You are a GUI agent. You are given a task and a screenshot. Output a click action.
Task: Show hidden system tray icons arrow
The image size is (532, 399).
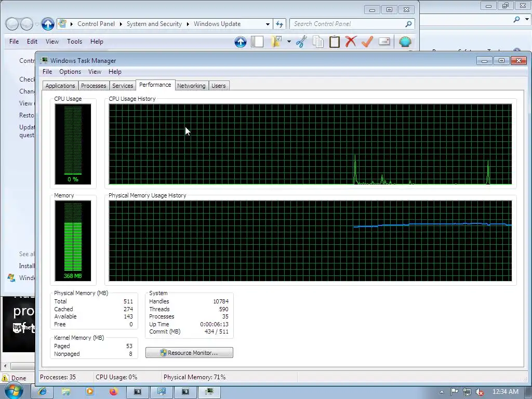442,392
